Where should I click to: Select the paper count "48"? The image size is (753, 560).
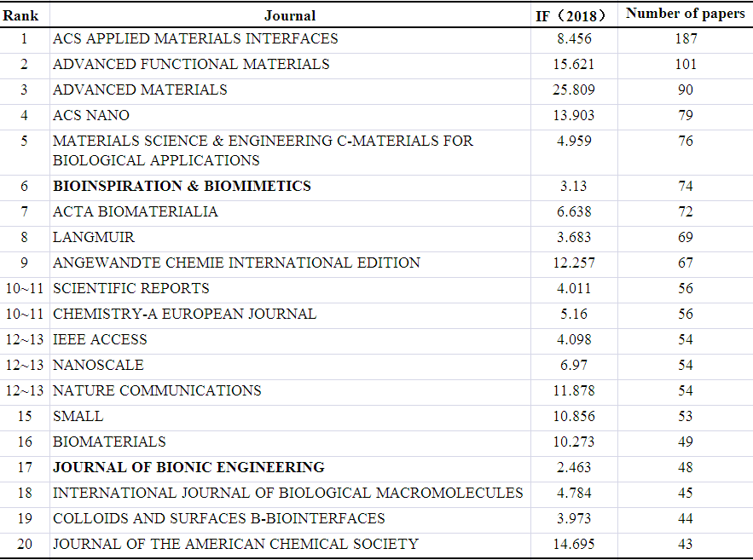pyautogui.click(x=686, y=467)
